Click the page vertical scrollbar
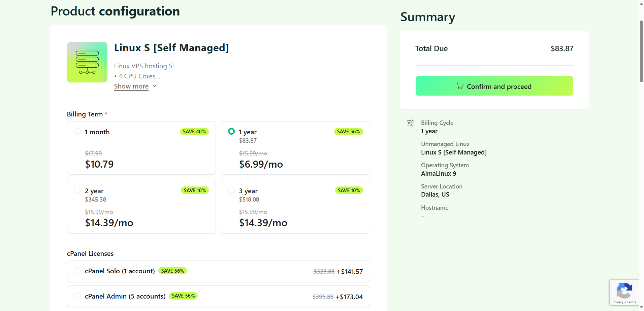The image size is (644, 311). coord(641,51)
